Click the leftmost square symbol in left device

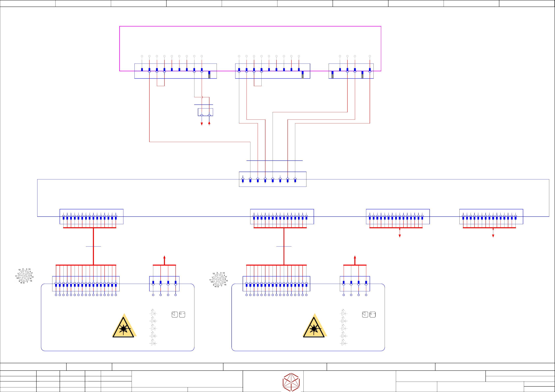pos(174,314)
